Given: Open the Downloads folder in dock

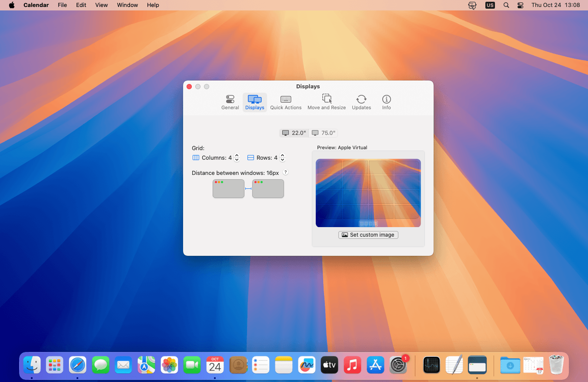Looking at the screenshot, I should 510,365.
